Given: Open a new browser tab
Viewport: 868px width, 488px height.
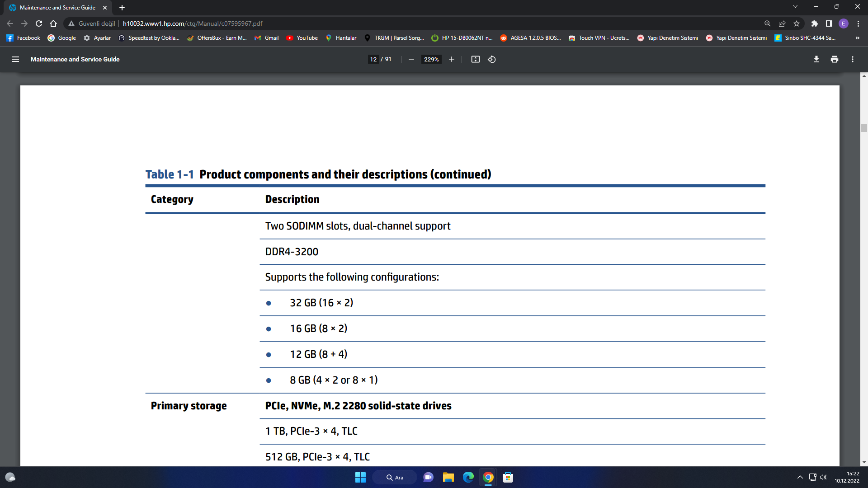Looking at the screenshot, I should pyautogui.click(x=122, y=8).
